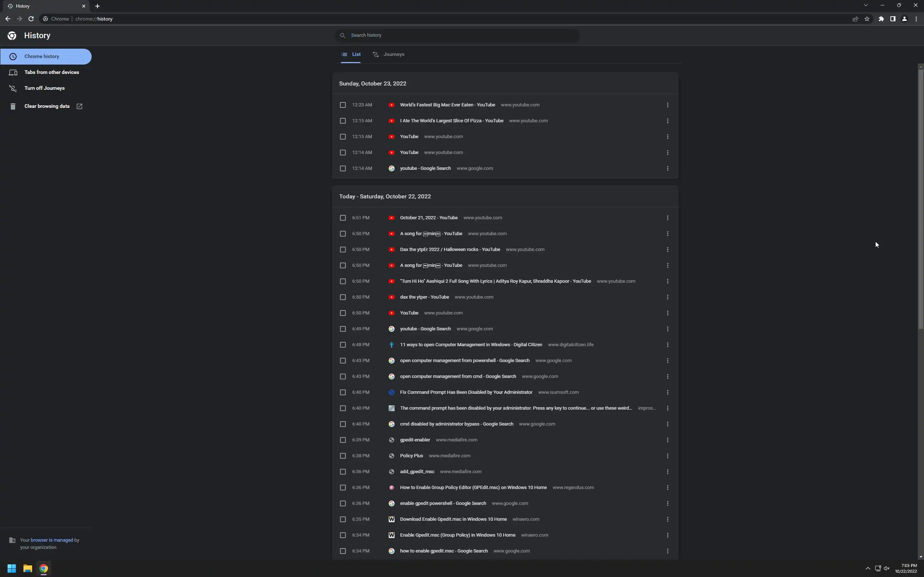The image size is (924, 577).
Task: Open Tabs from other devices
Action: click(52, 72)
